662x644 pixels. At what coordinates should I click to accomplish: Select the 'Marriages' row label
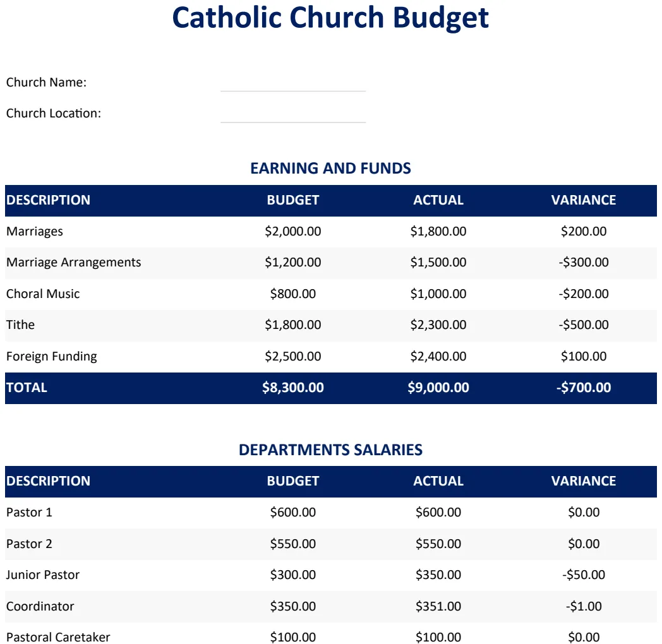coord(35,232)
